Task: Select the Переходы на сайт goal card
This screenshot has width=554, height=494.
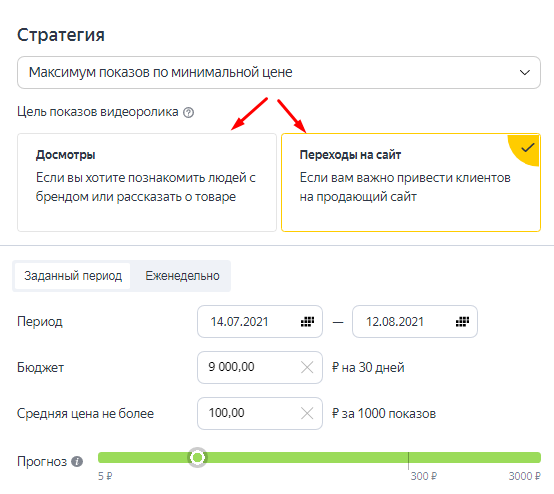Action: tap(411, 182)
